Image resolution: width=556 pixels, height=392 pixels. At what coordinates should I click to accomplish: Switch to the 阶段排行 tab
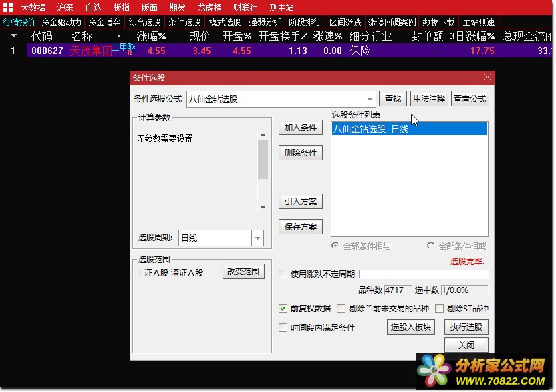[305, 22]
